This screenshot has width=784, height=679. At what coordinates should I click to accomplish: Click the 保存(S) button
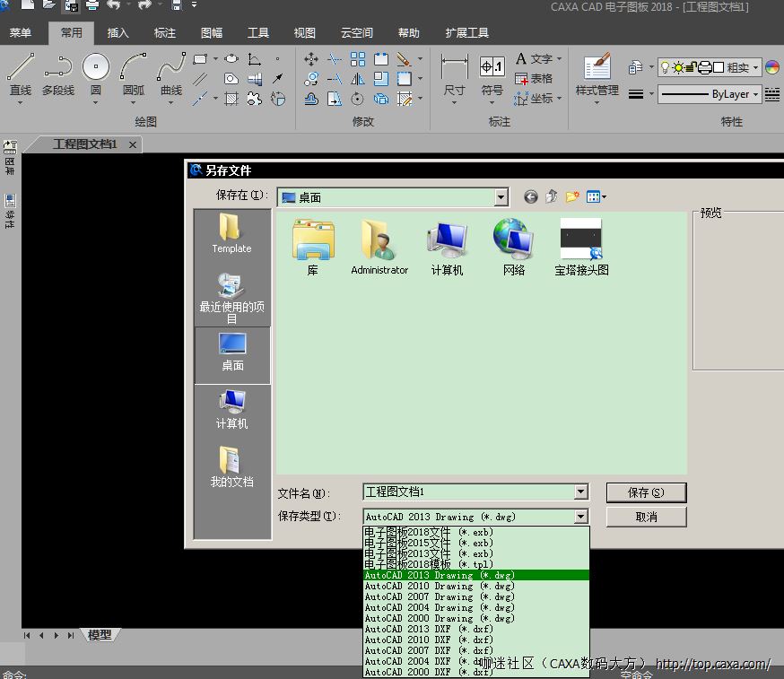tap(646, 492)
